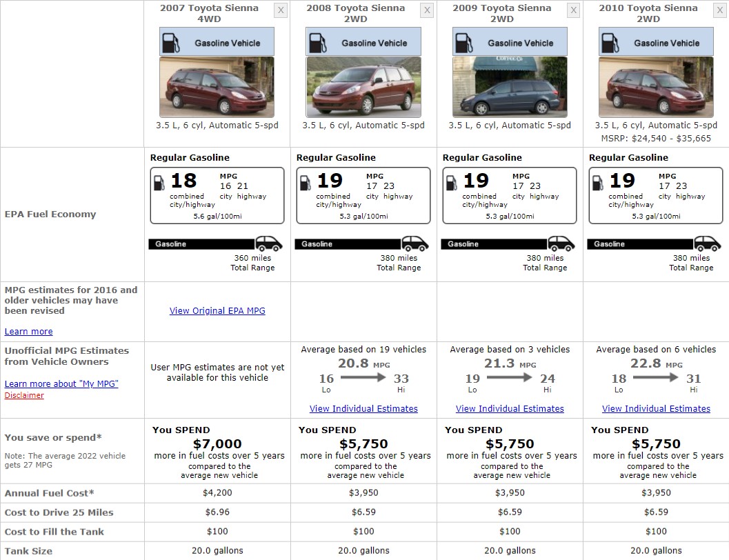Open the red Disclaimer link
Image resolution: width=729 pixels, height=560 pixels.
(x=24, y=395)
